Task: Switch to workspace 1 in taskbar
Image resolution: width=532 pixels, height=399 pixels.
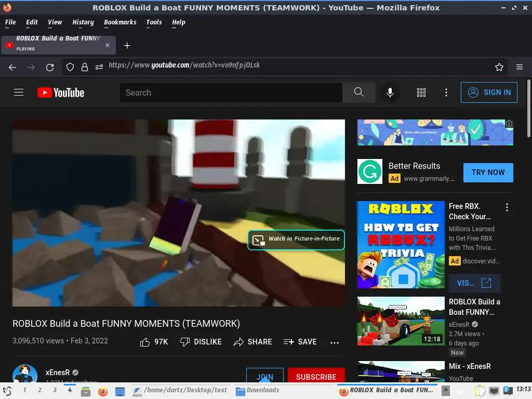Action: 24,390
